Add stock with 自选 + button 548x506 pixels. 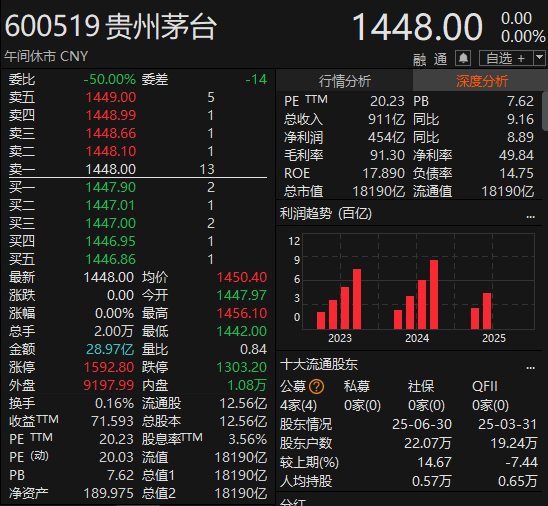[506, 58]
